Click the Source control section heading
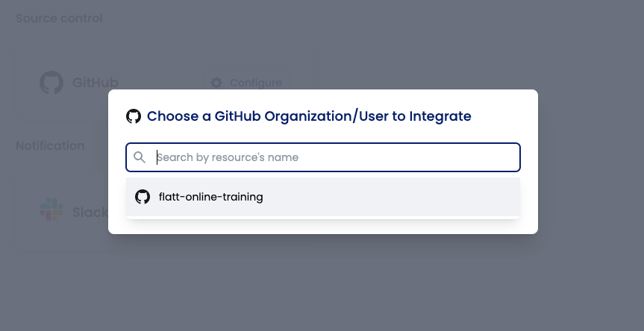This screenshot has width=644, height=331. [x=59, y=19]
